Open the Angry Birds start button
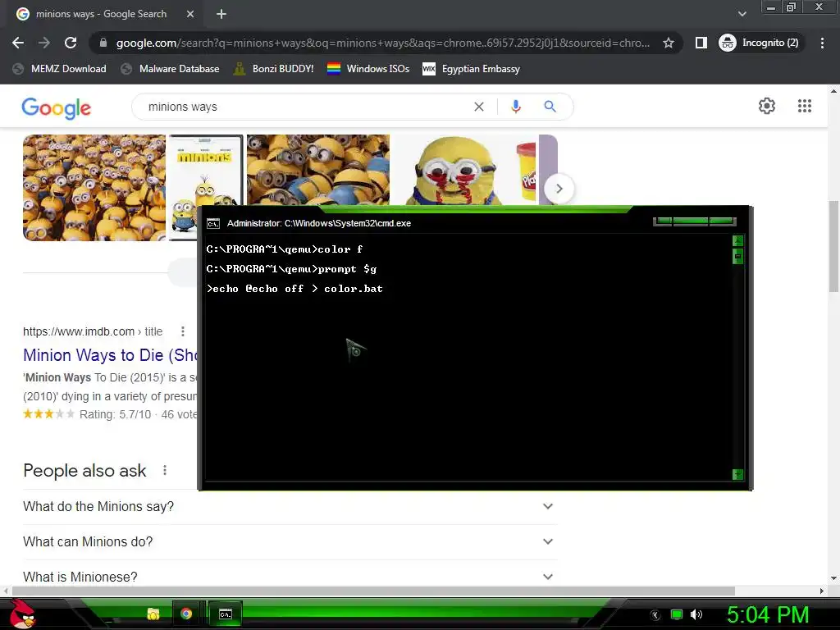This screenshot has height=630, width=840. tap(22, 614)
